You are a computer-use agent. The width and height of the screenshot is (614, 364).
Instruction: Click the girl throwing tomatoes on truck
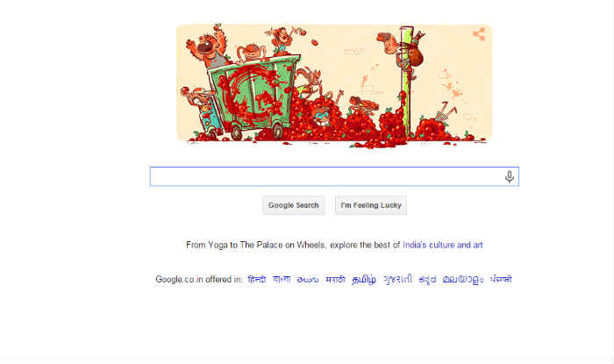click(x=282, y=39)
